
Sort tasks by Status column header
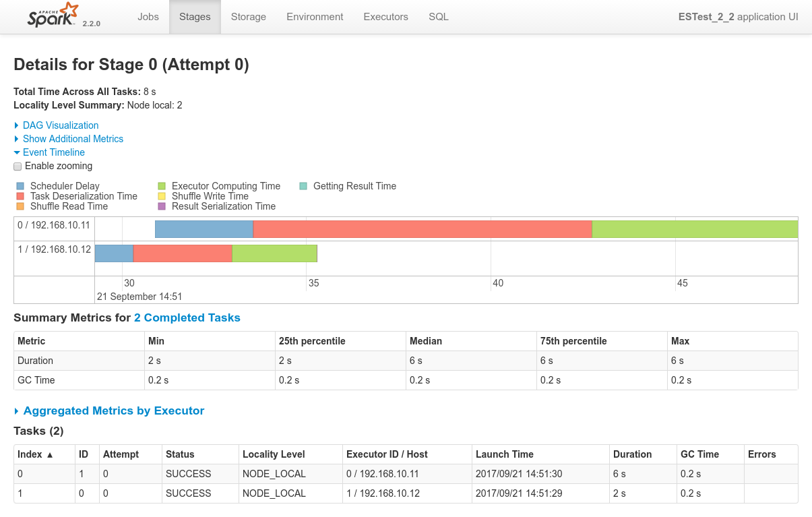[200, 454]
